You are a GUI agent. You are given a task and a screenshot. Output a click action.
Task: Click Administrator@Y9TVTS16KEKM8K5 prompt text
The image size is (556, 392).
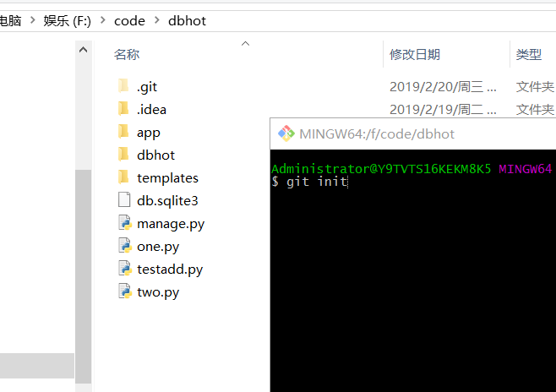(381, 169)
